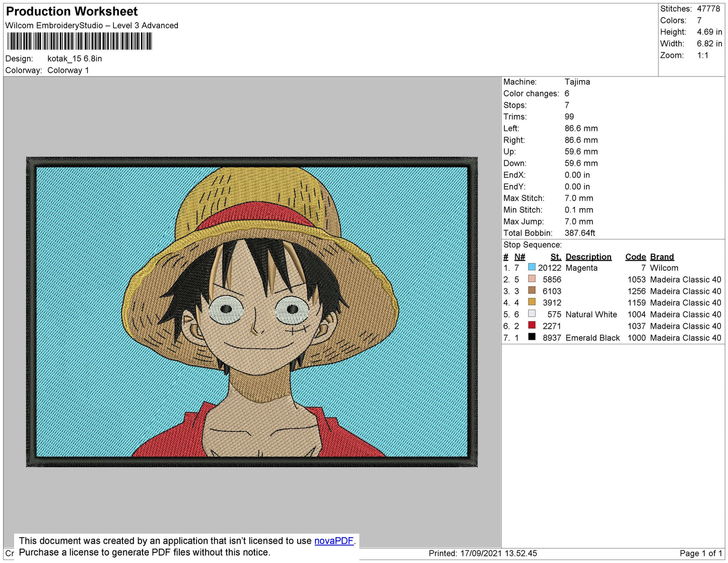Click stitch count '20122' in row 1
728x563 pixels.
550,268
